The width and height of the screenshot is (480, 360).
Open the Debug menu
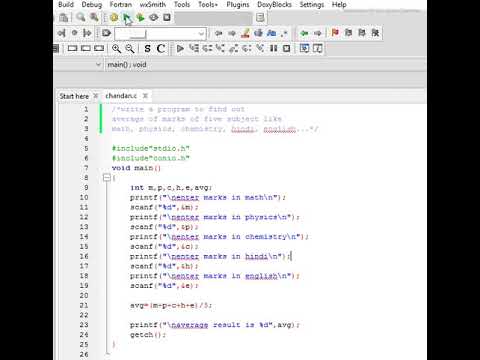click(x=92, y=5)
